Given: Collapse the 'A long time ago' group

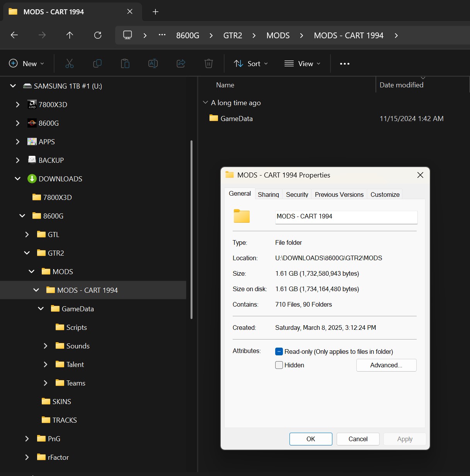Looking at the screenshot, I should (x=205, y=102).
